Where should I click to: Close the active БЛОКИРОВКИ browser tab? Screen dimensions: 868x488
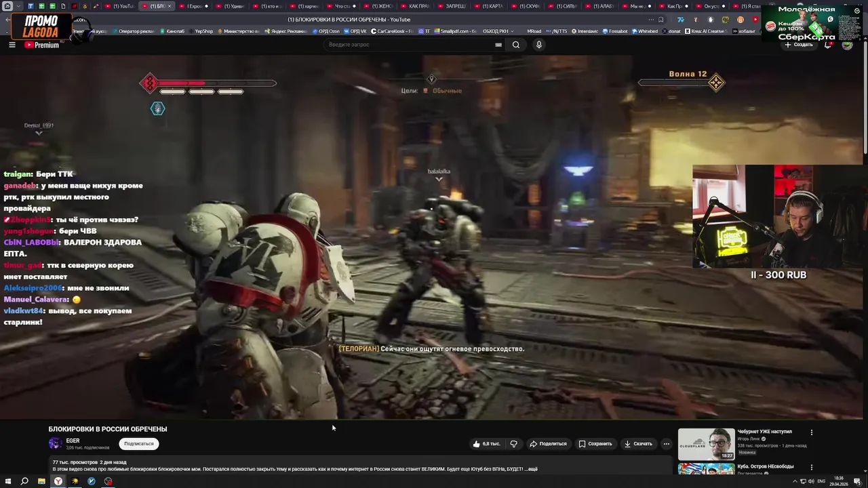click(x=170, y=6)
